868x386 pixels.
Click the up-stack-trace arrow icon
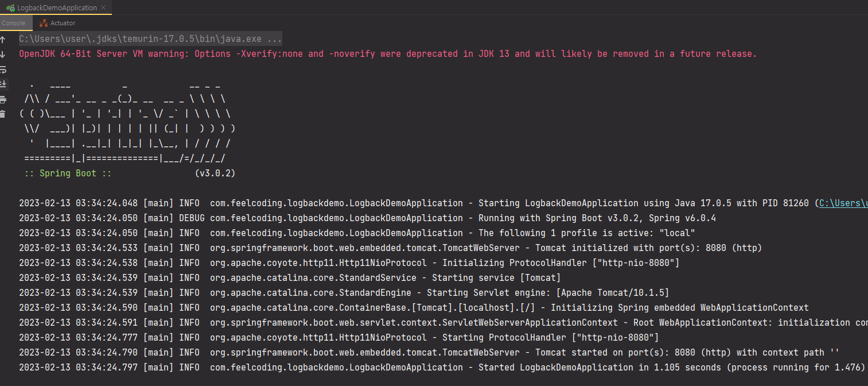click(3, 40)
